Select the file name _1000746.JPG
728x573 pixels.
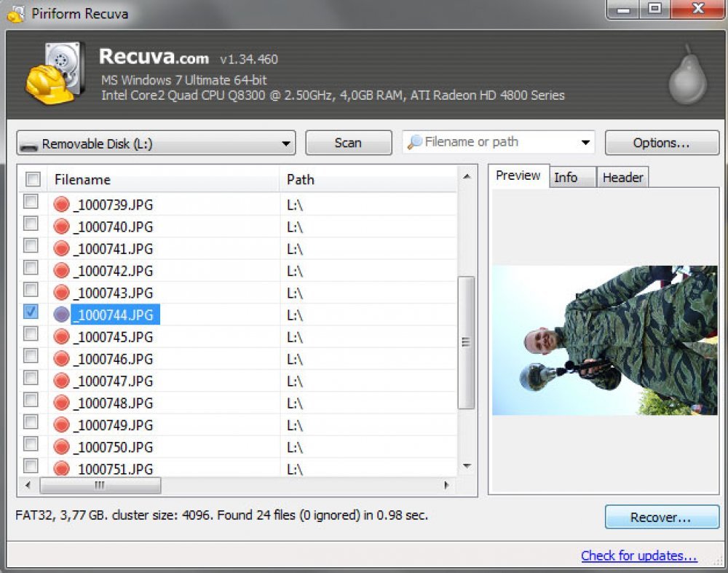coord(114,359)
